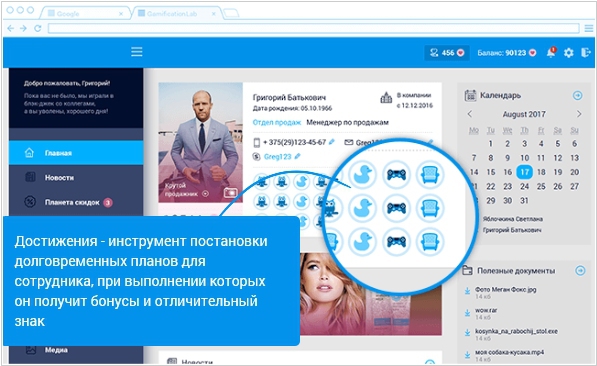
Task: Download the wow.rar document
Action: click(x=467, y=313)
